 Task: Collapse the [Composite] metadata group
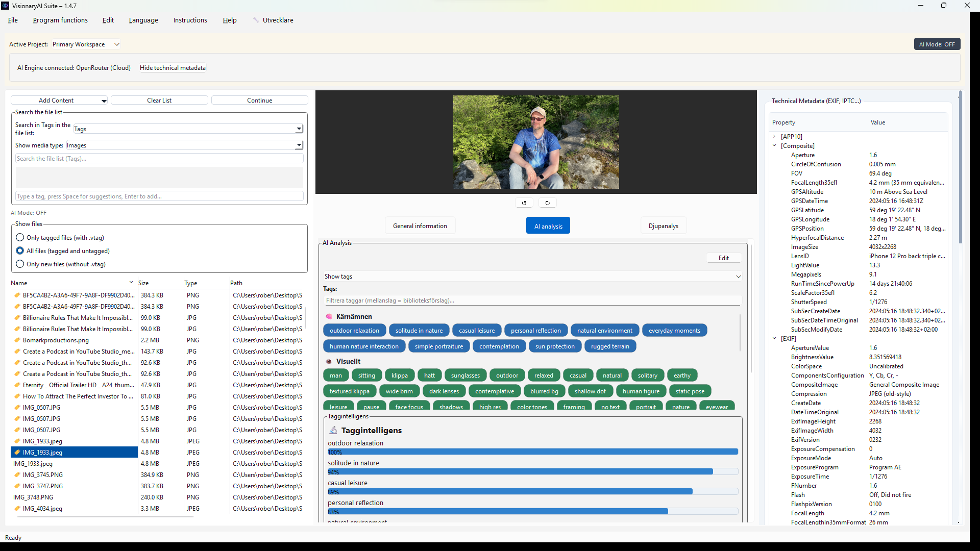pyautogui.click(x=774, y=146)
